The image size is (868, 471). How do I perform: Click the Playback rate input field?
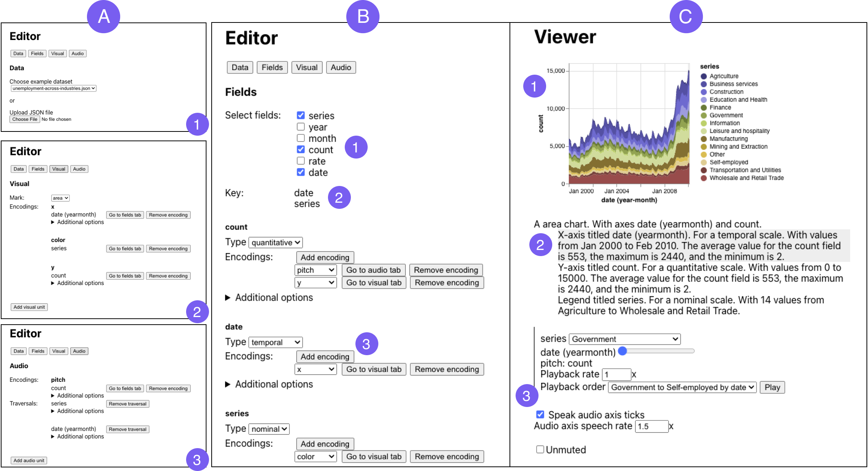(x=616, y=374)
